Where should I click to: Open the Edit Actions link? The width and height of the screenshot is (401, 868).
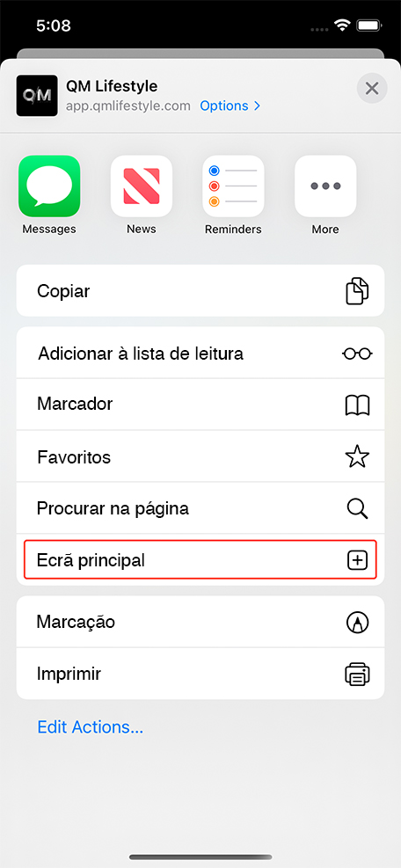coord(91,726)
